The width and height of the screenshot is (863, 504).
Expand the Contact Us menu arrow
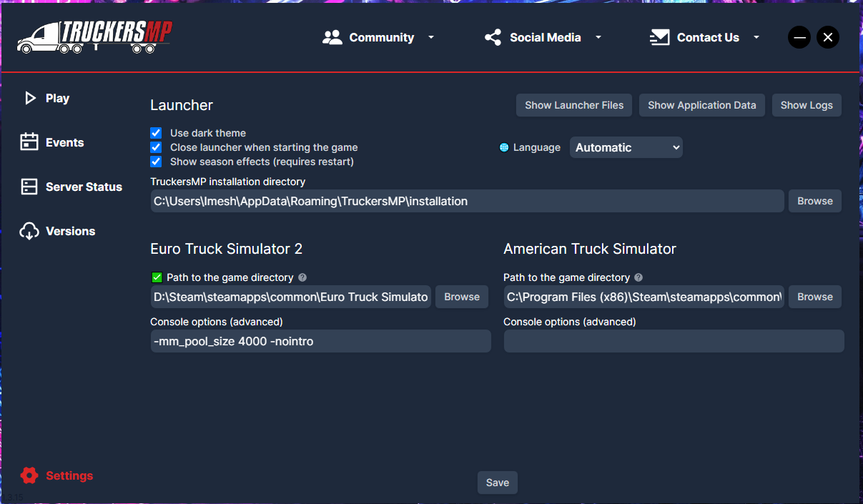click(x=756, y=37)
